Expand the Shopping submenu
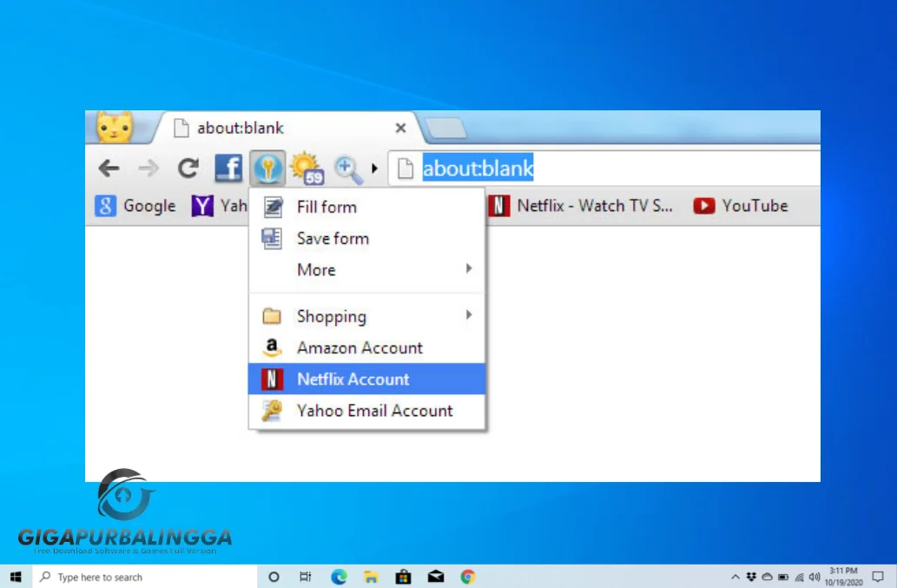Image resolution: width=897 pixels, height=588 pixels. 330,316
